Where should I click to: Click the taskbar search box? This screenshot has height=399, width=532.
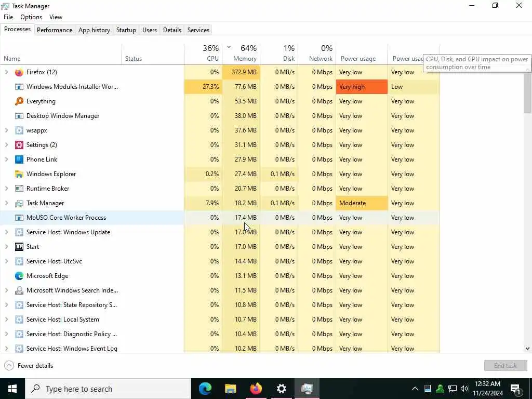pyautogui.click(x=108, y=389)
